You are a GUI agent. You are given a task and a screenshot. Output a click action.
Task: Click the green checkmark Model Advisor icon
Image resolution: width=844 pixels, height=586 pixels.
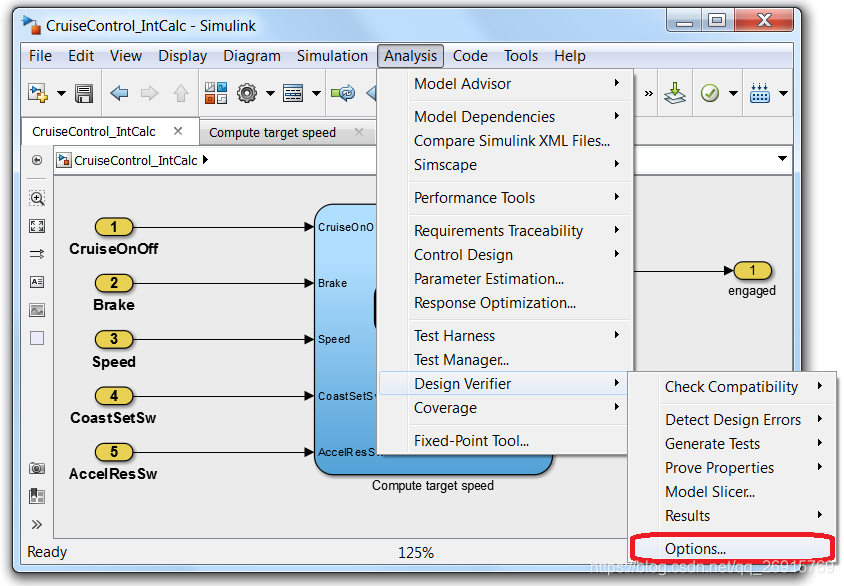pyautogui.click(x=710, y=93)
